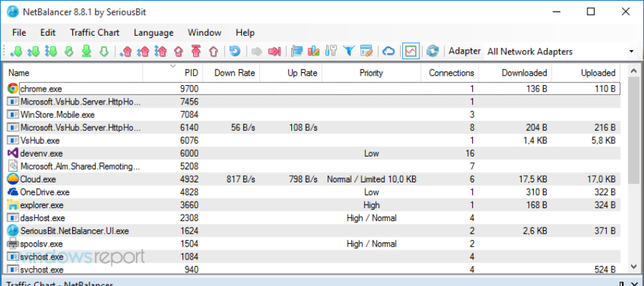Sort by the Down Rate column header
Screen dimensions: 644x286
(231, 73)
